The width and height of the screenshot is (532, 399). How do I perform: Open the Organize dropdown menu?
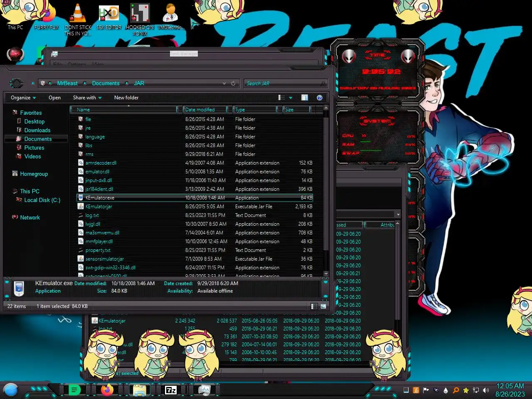(23, 98)
